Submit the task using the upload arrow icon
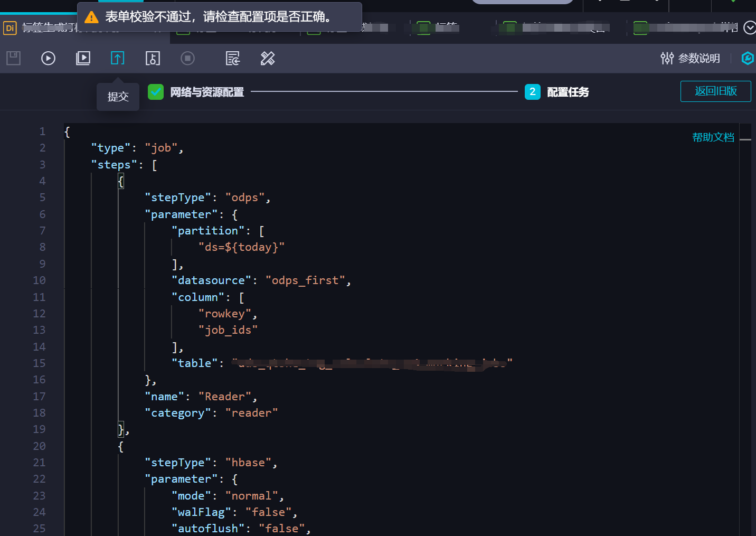This screenshot has width=756, height=536. pyautogui.click(x=118, y=58)
